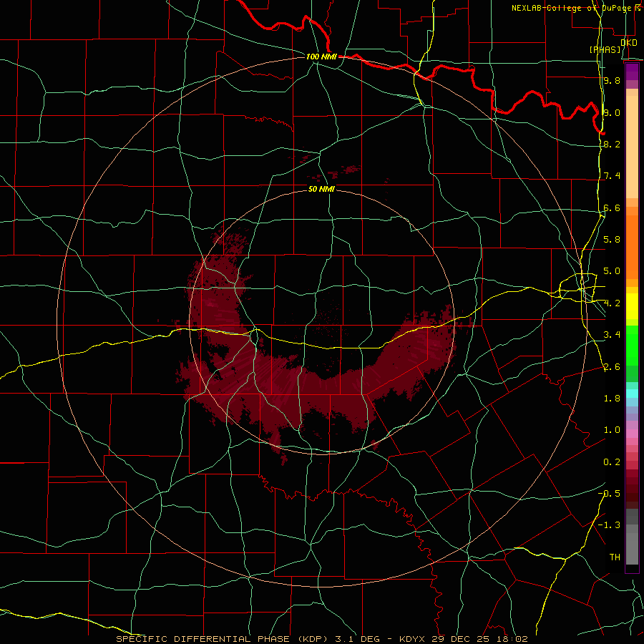
Task: Click the 0.2 value on color scale
Action: (612, 462)
